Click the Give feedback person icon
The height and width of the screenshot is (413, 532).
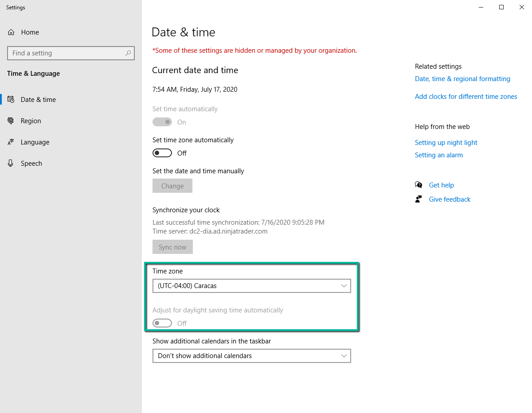tap(419, 199)
